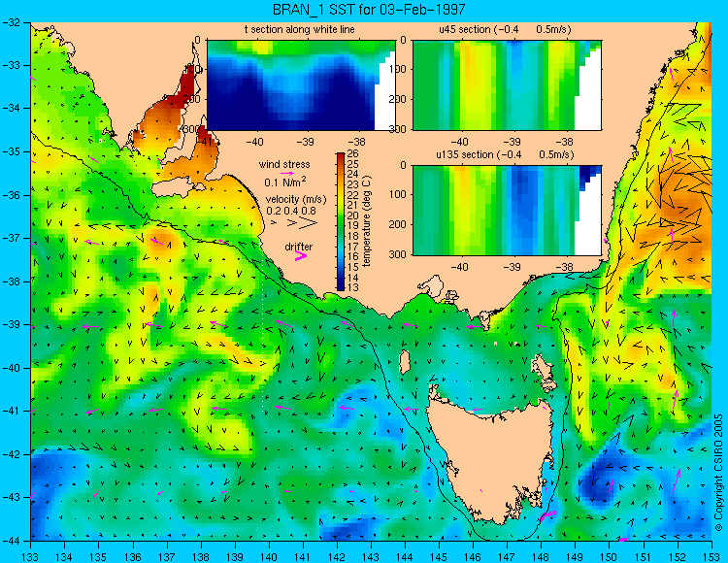Click the color bar value 13
Viewport: 728px width, 563px height.
click(x=352, y=287)
